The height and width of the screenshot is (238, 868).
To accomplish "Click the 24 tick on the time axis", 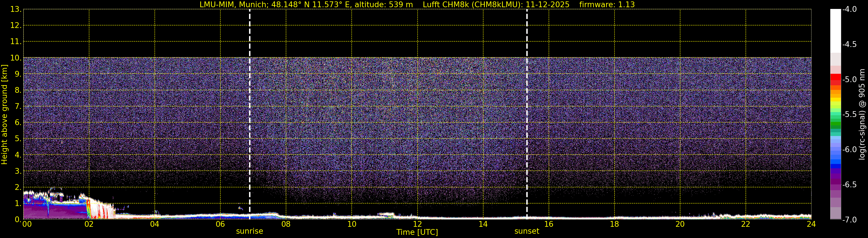I will [811, 224].
